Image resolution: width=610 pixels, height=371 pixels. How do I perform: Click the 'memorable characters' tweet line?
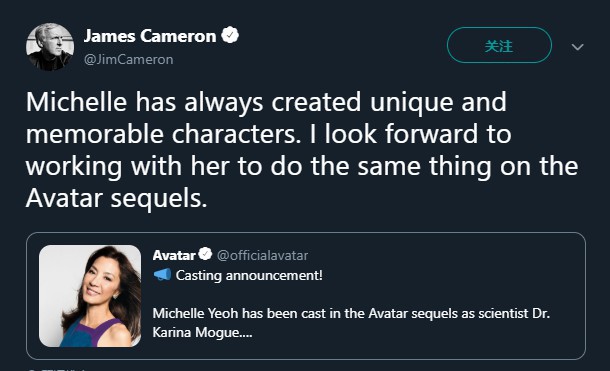(269, 134)
